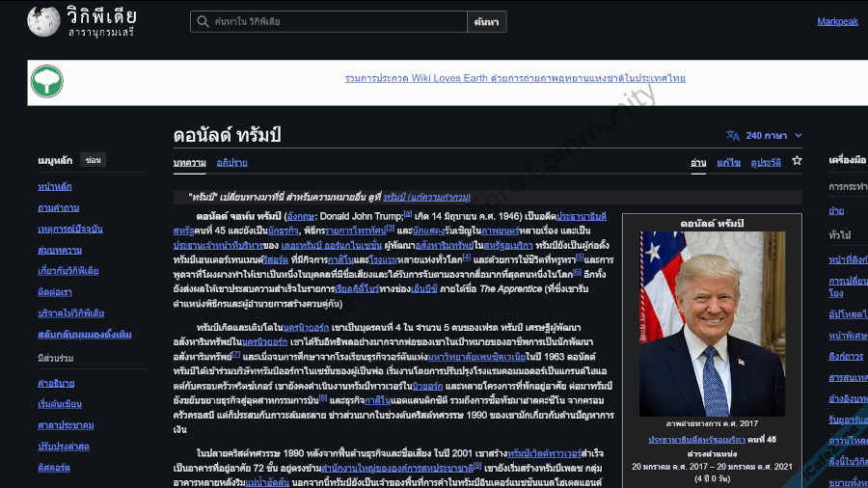This screenshot has width=868, height=488.
Task: Click the Thai วิกิพีเดีย wordmark
Action: [101, 17]
